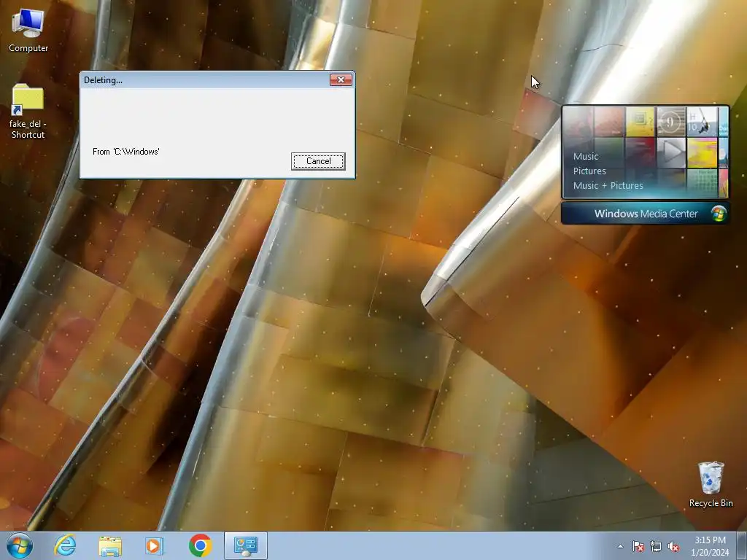The image size is (747, 560).
Task: Click the muted volume tray icon
Action: pyautogui.click(x=673, y=546)
